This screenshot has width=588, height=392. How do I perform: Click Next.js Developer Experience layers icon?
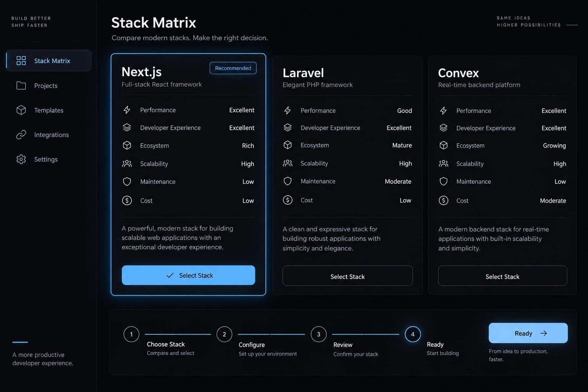click(x=127, y=127)
